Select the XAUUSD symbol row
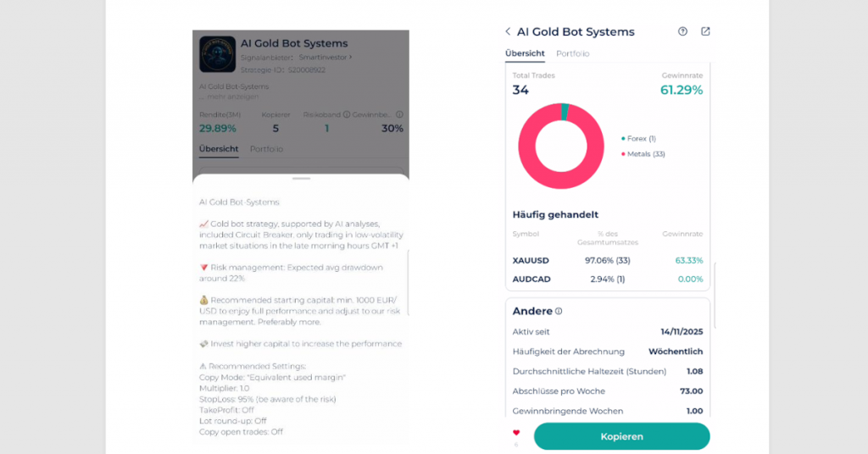 (x=607, y=260)
